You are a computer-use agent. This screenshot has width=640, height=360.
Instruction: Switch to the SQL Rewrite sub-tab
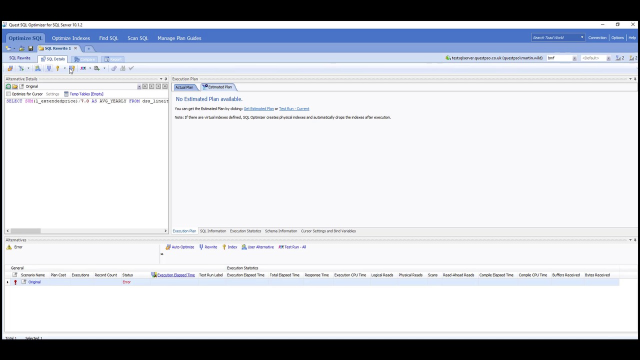[x=20, y=58]
